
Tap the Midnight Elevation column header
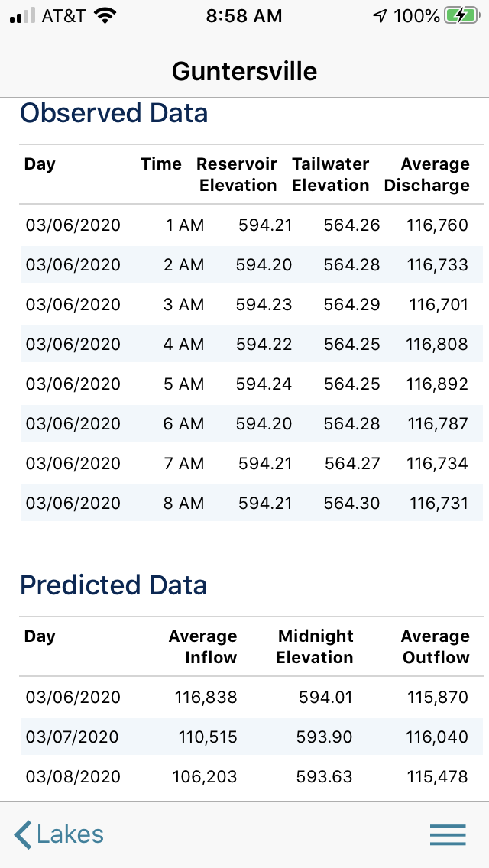pos(315,647)
